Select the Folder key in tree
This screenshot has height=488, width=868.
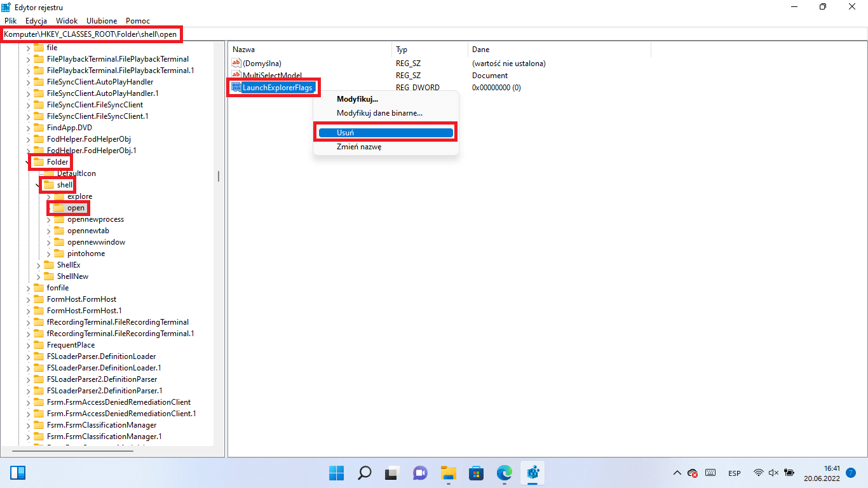tap(57, 162)
